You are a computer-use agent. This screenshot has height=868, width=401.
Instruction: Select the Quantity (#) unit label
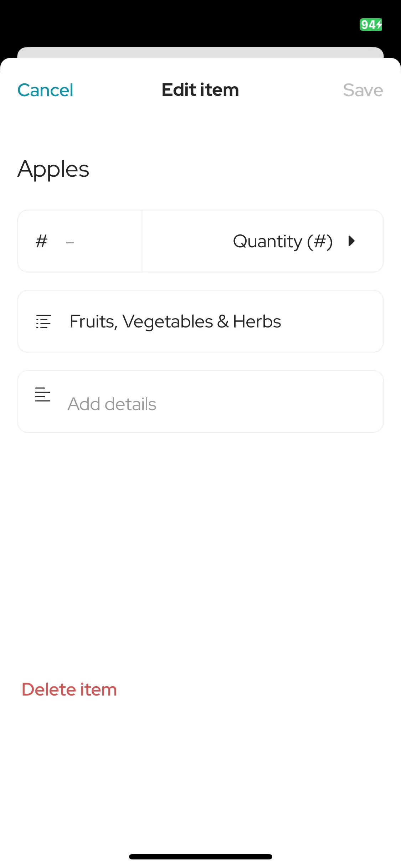(x=283, y=242)
